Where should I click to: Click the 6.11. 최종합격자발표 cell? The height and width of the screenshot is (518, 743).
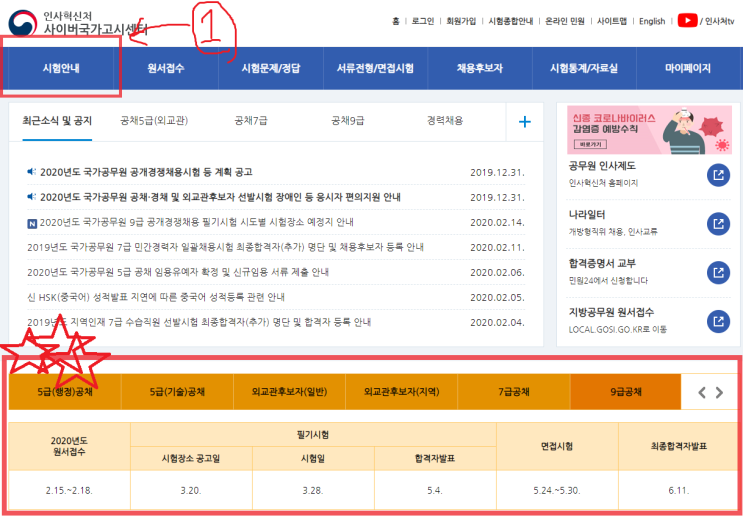(679, 491)
